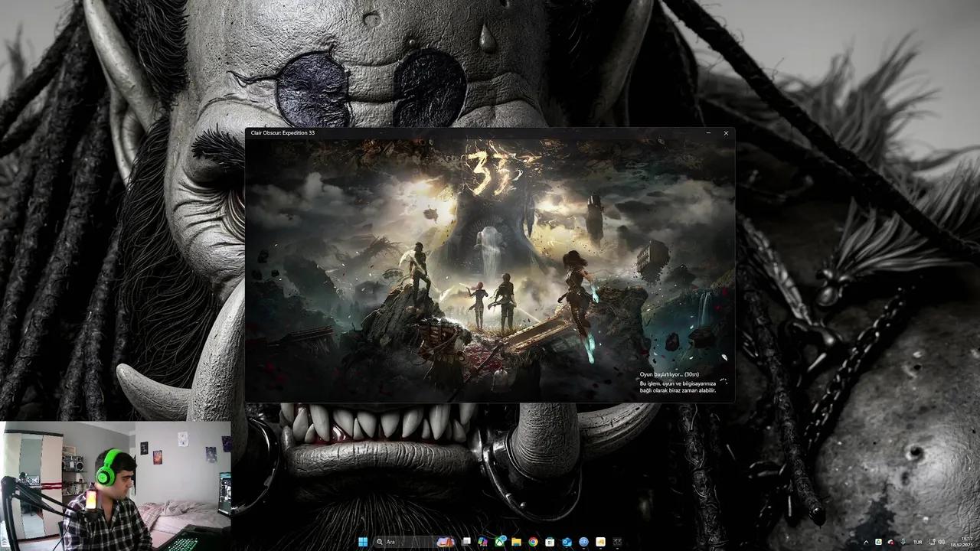980x551 pixels.
Task: Open Google Chrome from the taskbar
Action: click(533, 542)
